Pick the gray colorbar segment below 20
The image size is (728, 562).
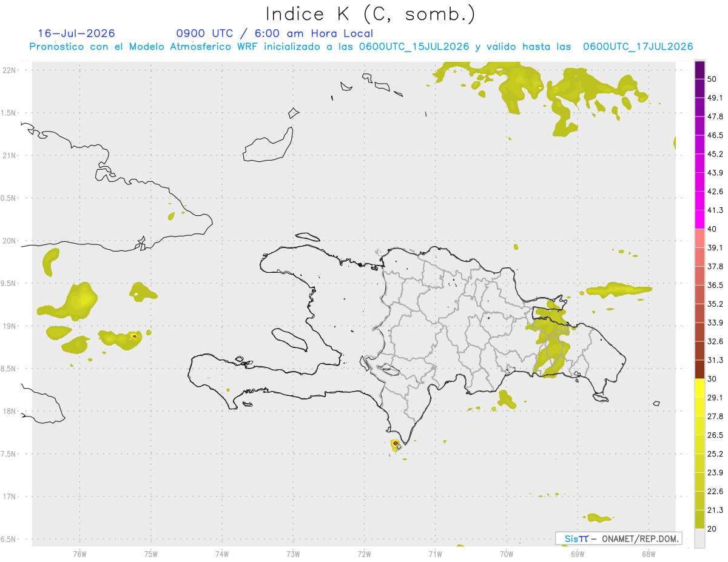pyautogui.click(x=699, y=538)
